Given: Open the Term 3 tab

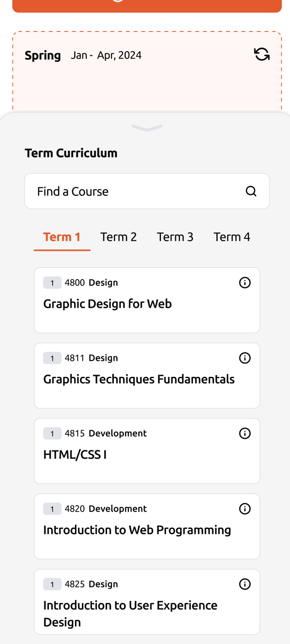Looking at the screenshot, I should click(175, 237).
